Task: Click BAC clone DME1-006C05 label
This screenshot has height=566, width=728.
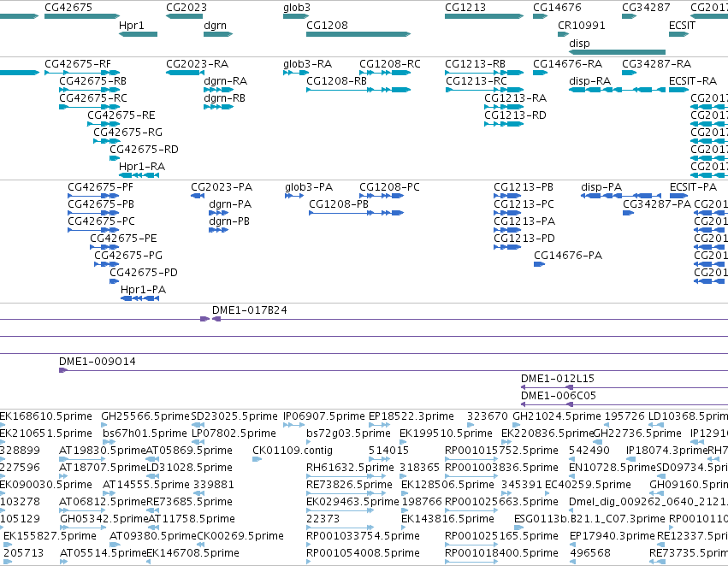Action: tap(558, 396)
